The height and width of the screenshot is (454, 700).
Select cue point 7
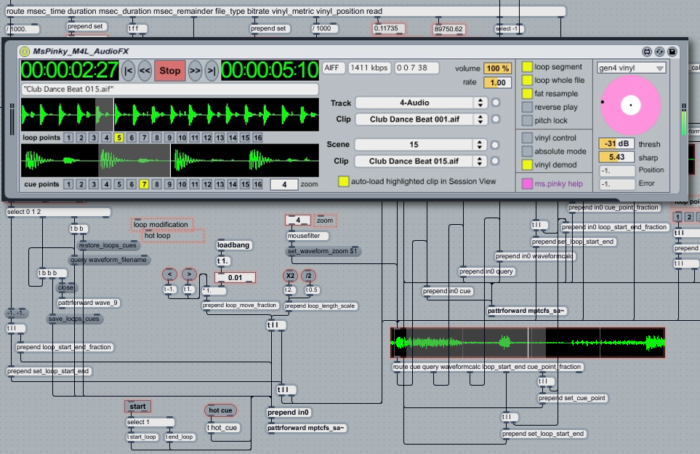click(143, 184)
